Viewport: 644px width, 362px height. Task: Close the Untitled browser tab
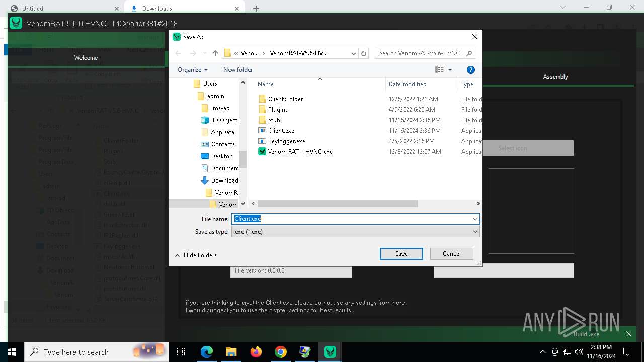pyautogui.click(x=117, y=9)
